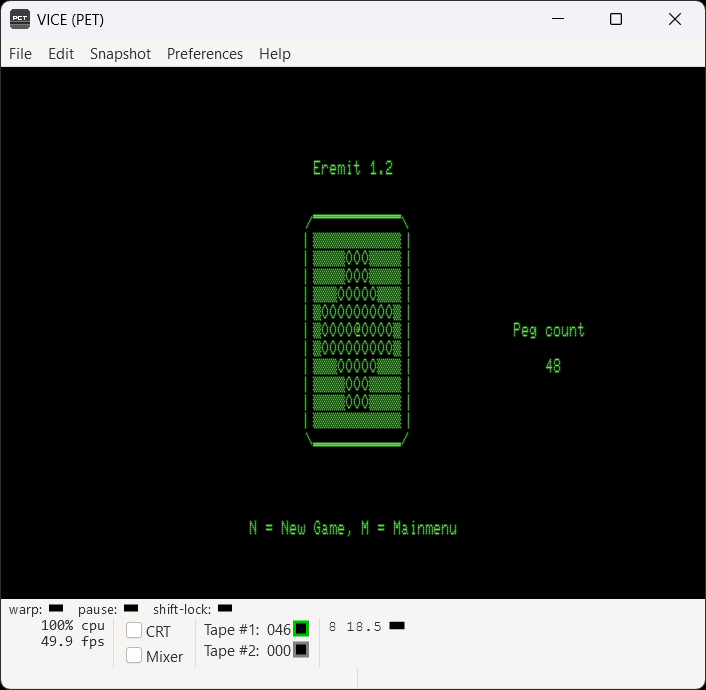The width and height of the screenshot is (706, 690).
Task: Open the Snapshot menu
Action: 120,54
